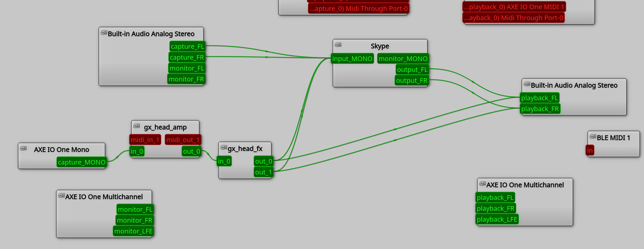The height and width of the screenshot is (249, 644).
Task: Select monitor_FR on Built-in Audio Analog Stereo
Action: 187,79
